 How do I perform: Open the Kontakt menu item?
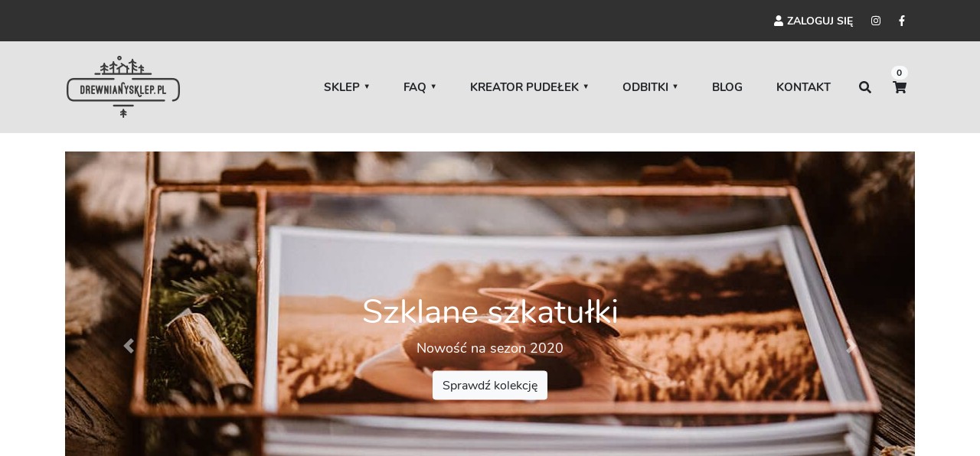(x=803, y=87)
